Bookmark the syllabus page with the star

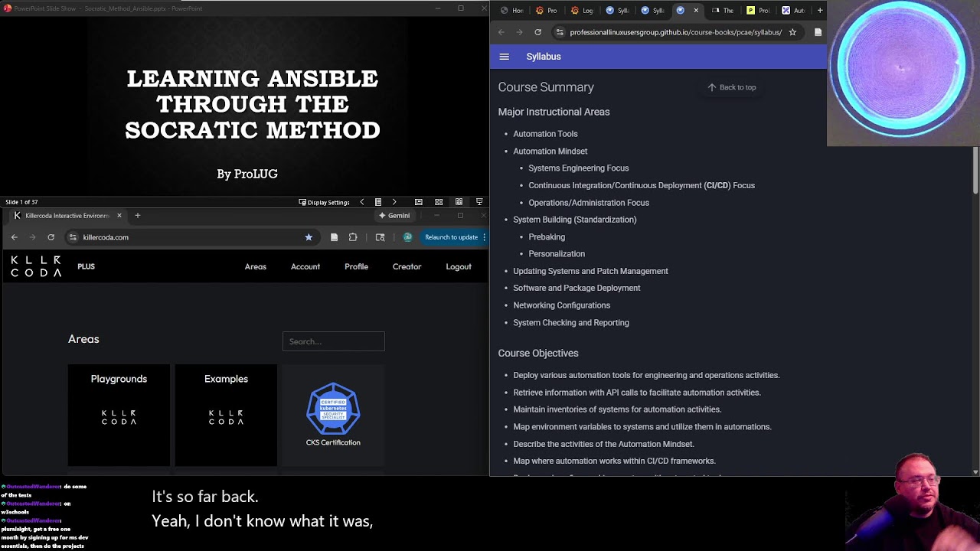pos(792,32)
